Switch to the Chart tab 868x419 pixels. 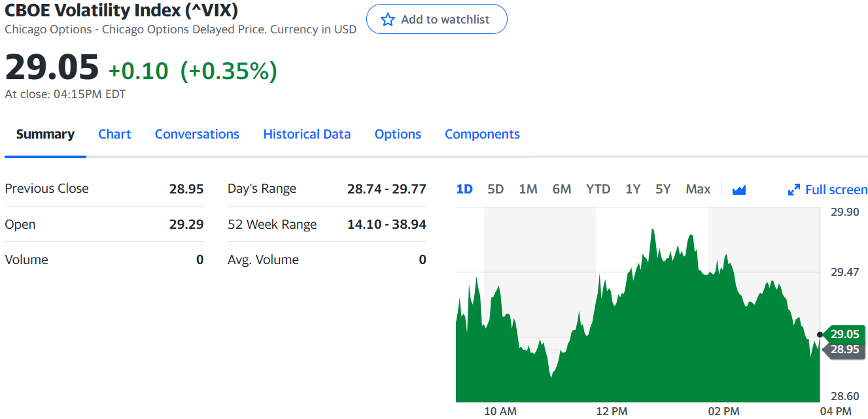[x=114, y=134]
